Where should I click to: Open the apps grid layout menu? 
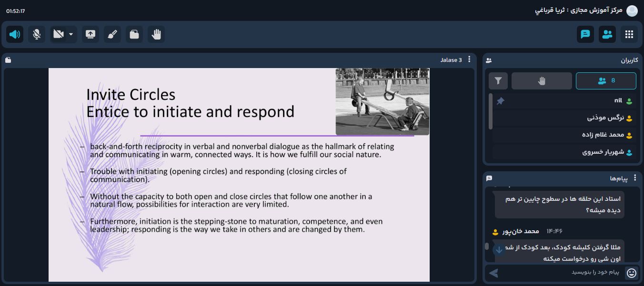coord(629,34)
